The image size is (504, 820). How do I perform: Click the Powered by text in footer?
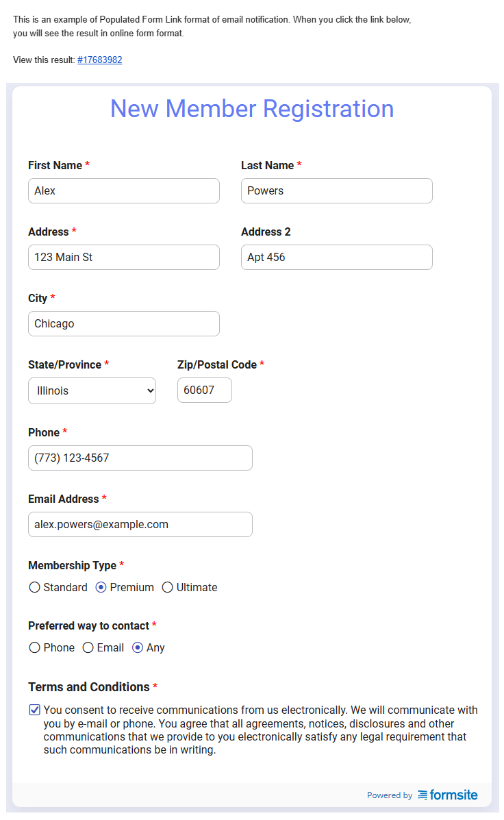[389, 795]
